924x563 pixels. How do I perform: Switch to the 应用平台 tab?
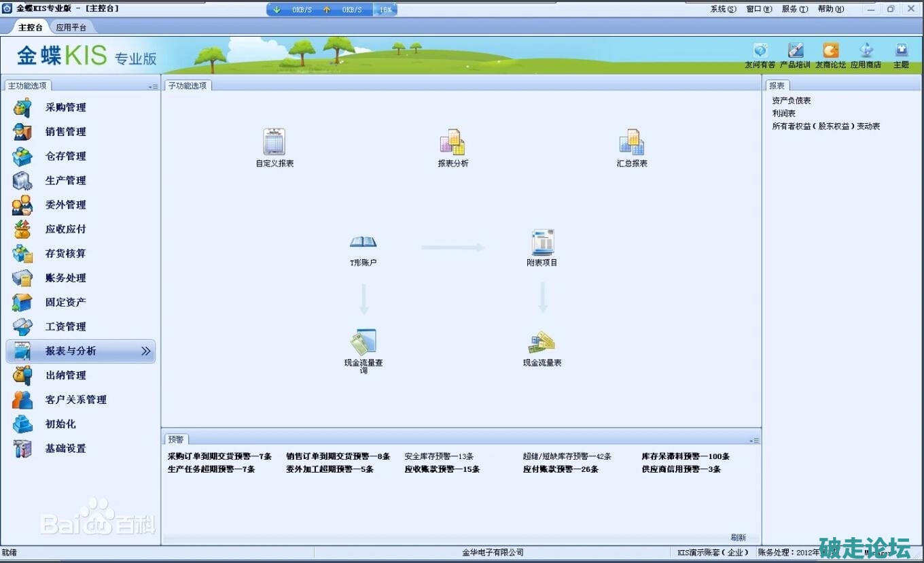(x=71, y=27)
